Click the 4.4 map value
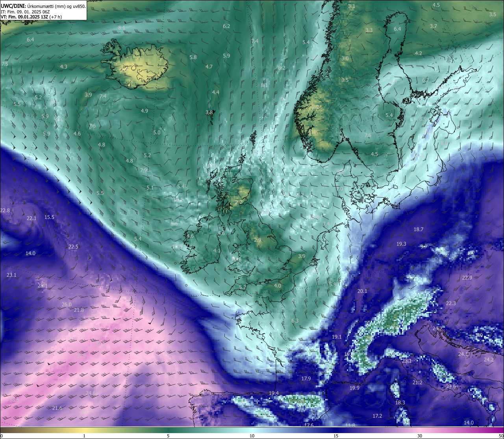The image size is (504, 439). click(x=216, y=93)
